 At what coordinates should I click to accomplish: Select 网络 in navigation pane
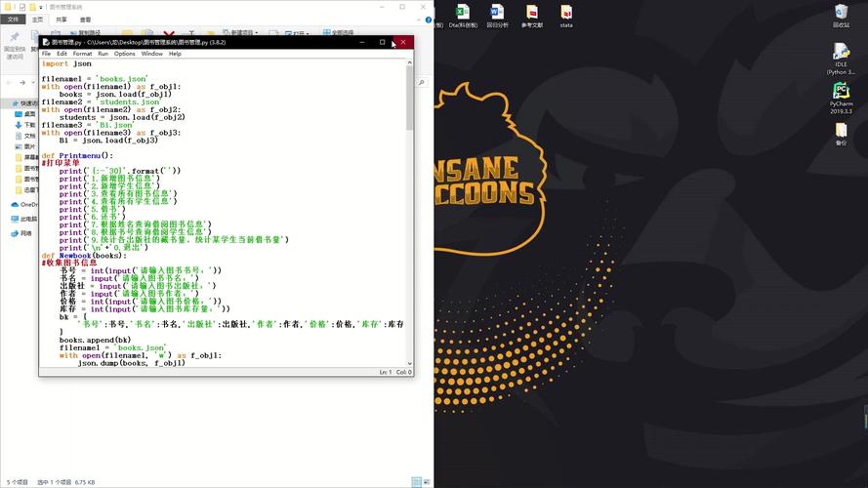click(21, 233)
